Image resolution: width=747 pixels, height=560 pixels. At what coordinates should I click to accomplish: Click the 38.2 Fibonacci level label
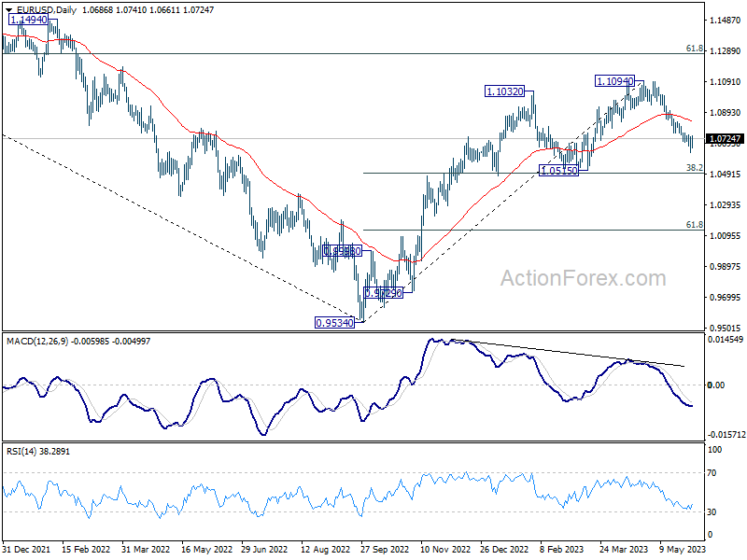(694, 168)
